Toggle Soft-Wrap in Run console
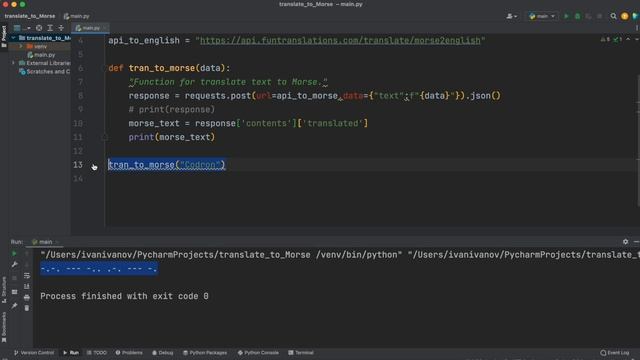 27,276
